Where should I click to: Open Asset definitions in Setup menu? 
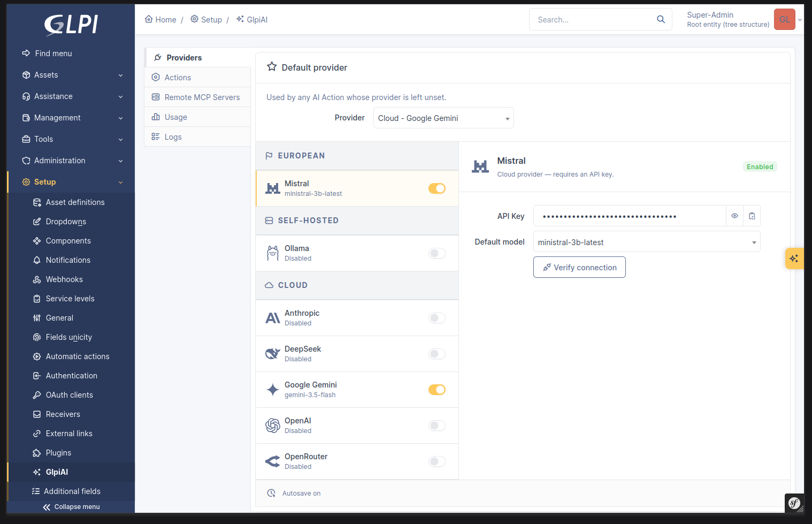pos(72,202)
